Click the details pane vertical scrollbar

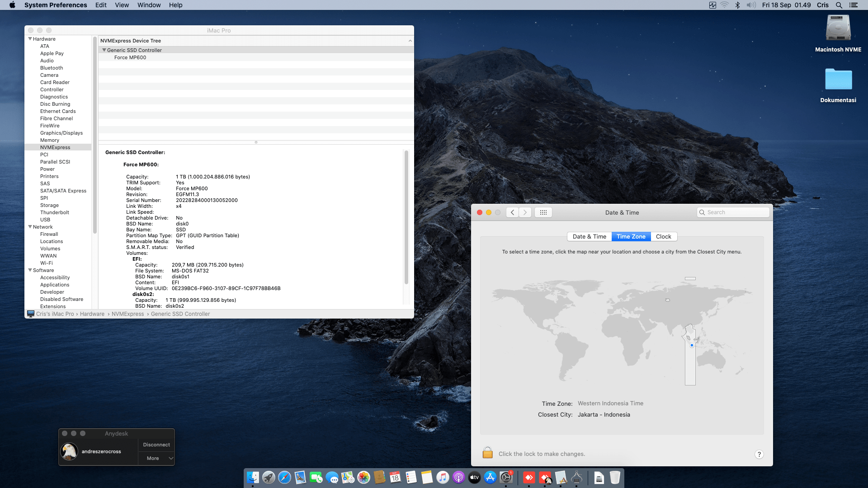coord(406,217)
